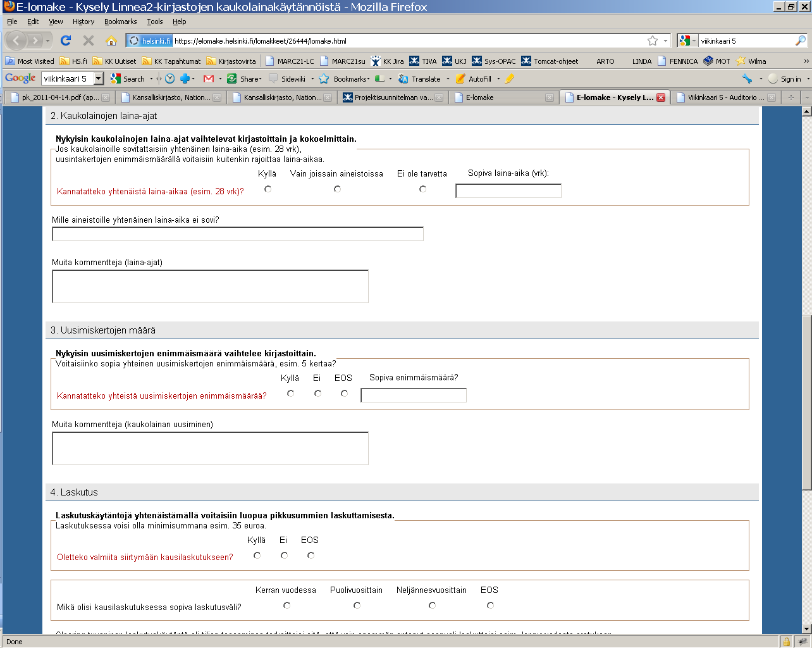Click the Google logo on the toolbar

coord(20,78)
